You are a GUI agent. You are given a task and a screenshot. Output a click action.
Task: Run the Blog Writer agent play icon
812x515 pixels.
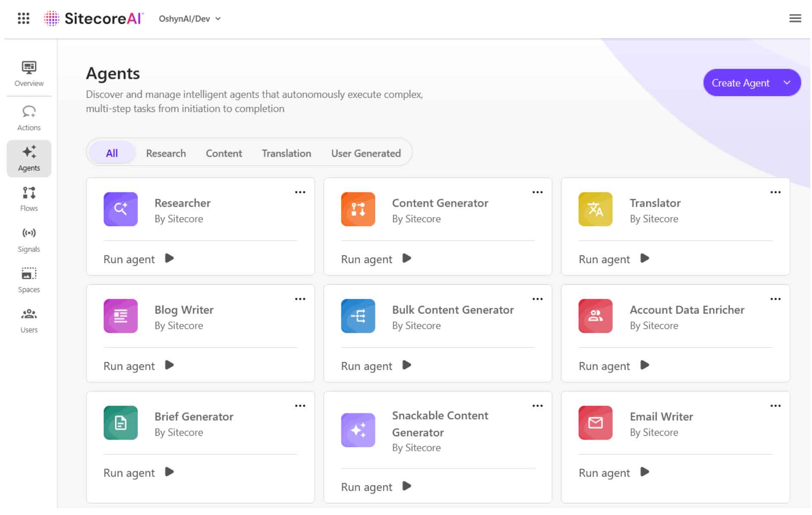click(x=169, y=365)
